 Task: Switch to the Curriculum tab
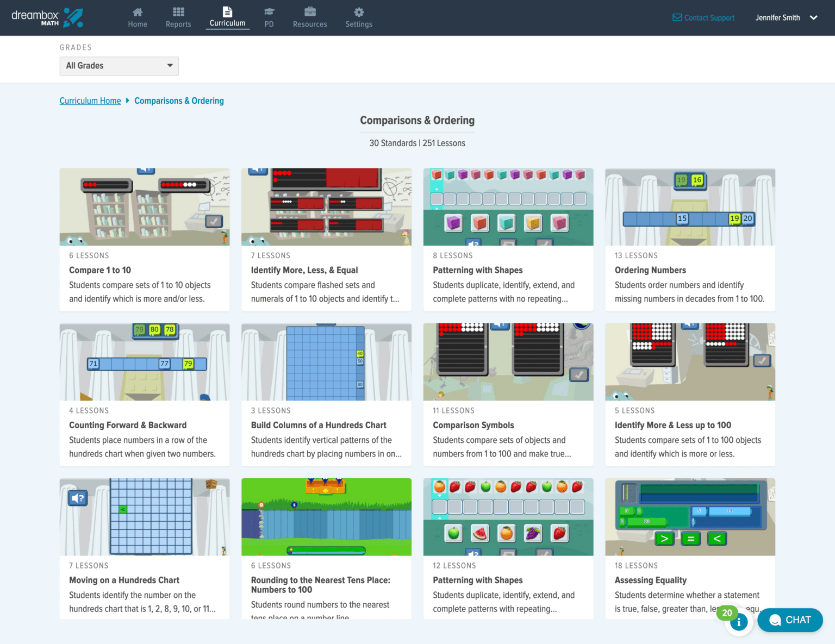point(227,17)
